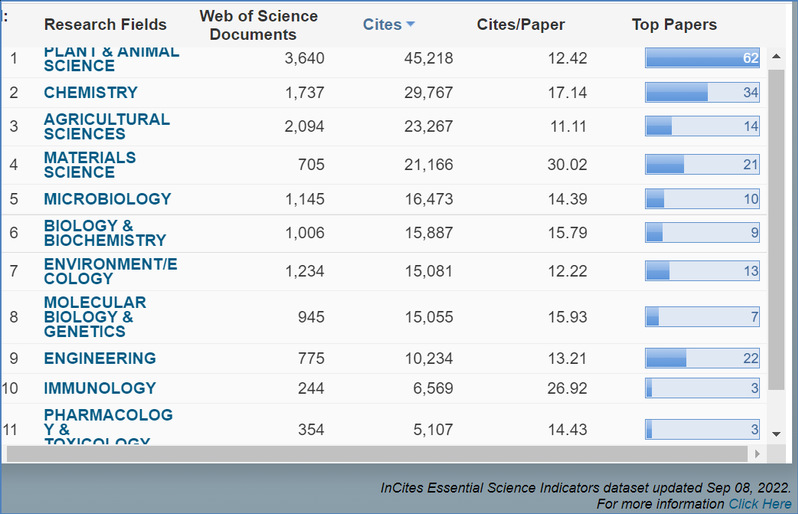
Task: Open the CHEMISTRY research field link
Action: click(90, 92)
